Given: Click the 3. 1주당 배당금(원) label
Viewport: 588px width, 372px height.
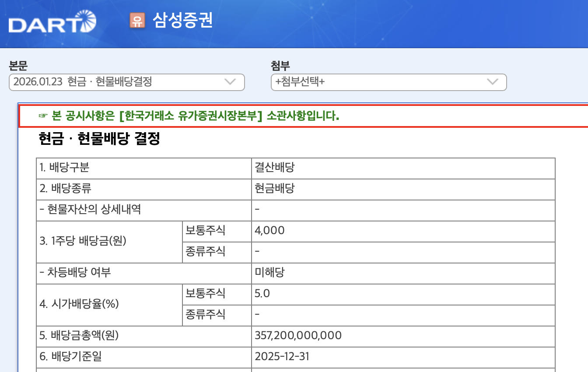Looking at the screenshot, I should point(83,241).
